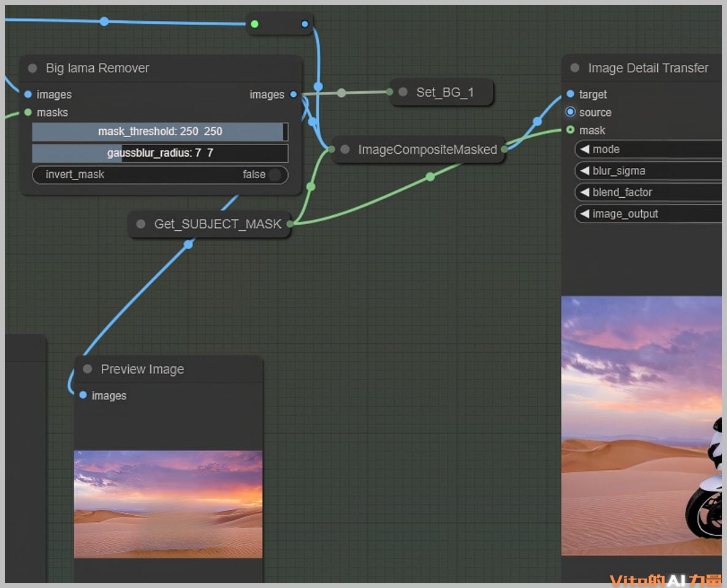Screen dimensions: 727x588
Task: Click the masks input port on Big lama Remover
Action: [28, 112]
